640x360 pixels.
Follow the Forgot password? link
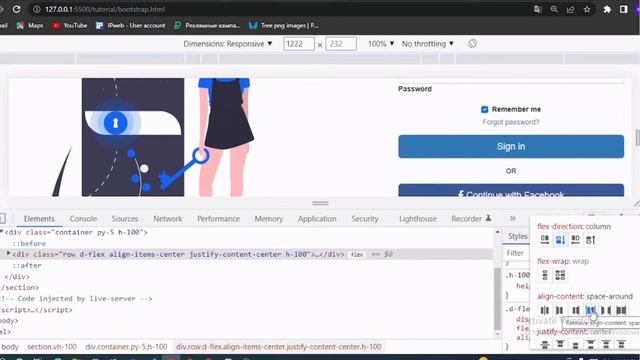click(x=511, y=122)
